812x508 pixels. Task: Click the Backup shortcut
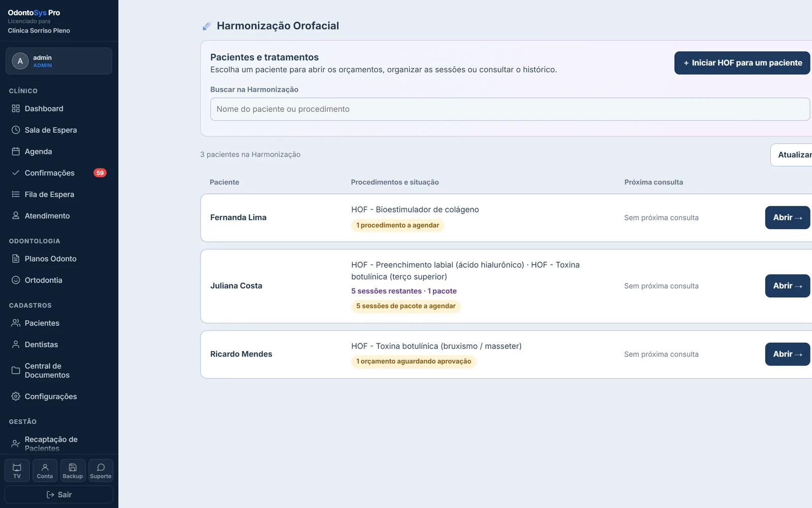click(x=73, y=470)
